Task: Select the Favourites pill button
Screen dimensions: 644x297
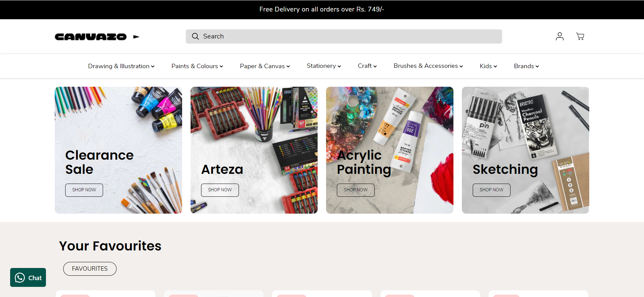Action: pyautogui.click(x=90, y=269)
